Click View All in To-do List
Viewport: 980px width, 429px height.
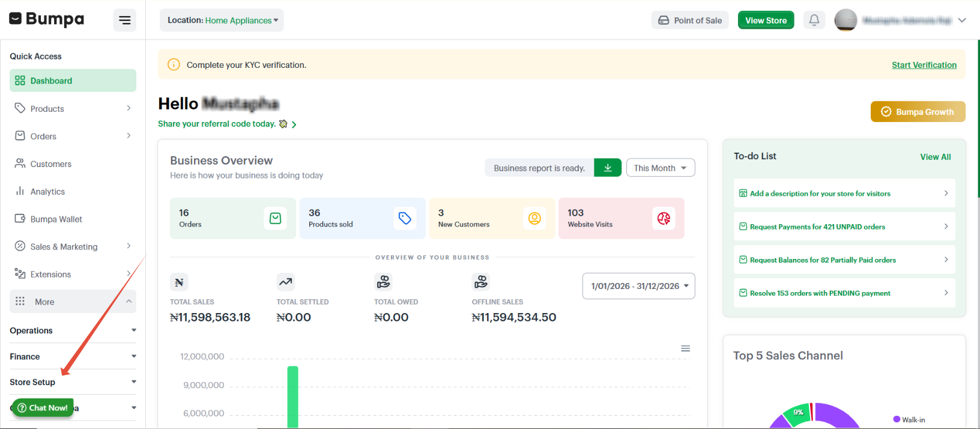(x=935, y=157)
